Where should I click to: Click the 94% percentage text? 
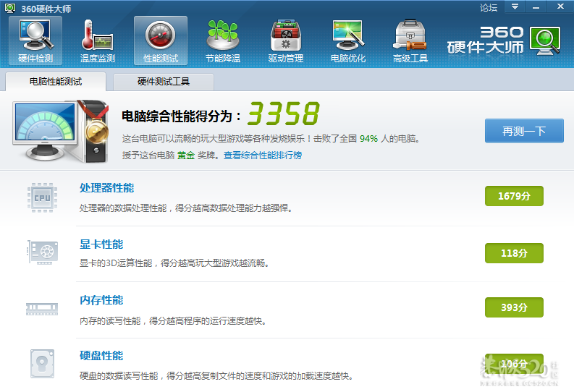coord(368,139)
